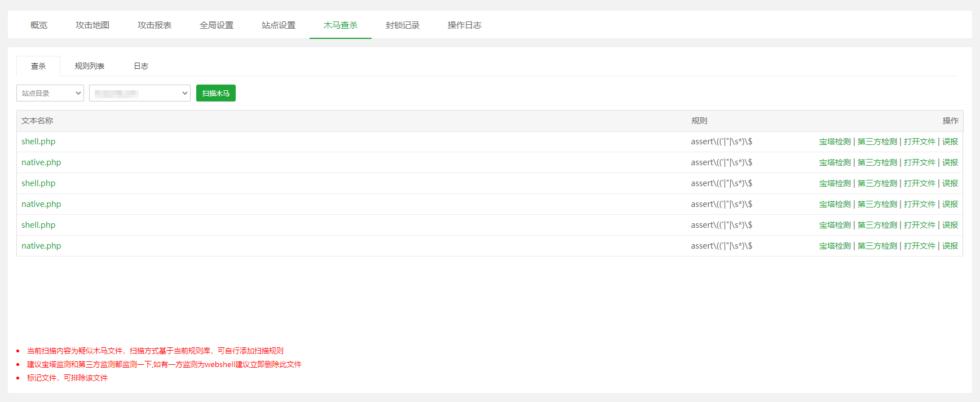Expand the blurred site selection dropdown
The image size is (980, 402).
pyautogui.click(x=139, y=93)
